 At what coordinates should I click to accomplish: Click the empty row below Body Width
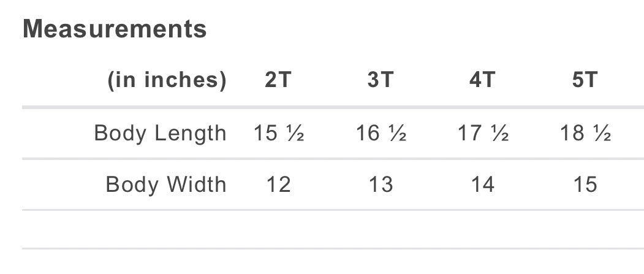tap(333, 229)
